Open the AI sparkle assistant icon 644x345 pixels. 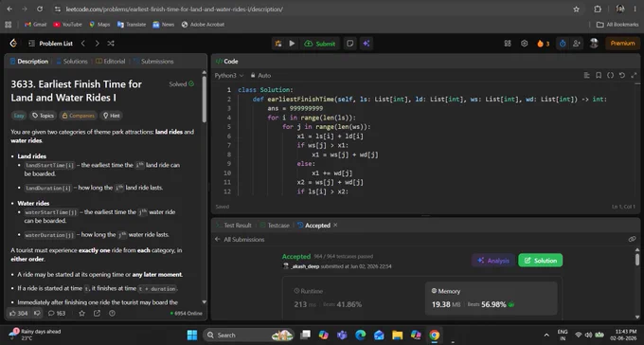(367, 44)
